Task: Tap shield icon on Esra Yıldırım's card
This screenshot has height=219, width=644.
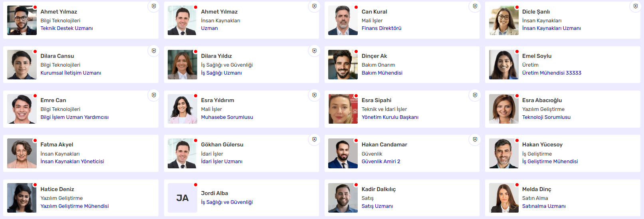Action: click(x=314, y=95)
